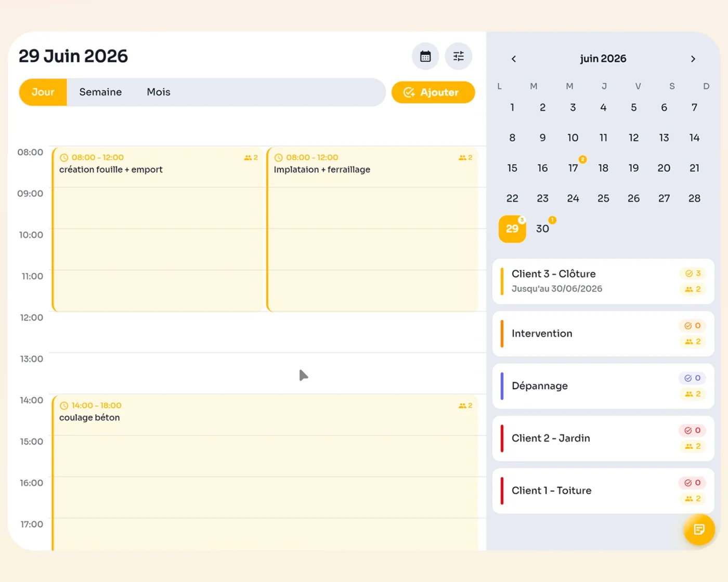Image resolution: width=728 pixels, height=582 pixels.
Task: Click the juin 2026 month title
Action: 603,59
